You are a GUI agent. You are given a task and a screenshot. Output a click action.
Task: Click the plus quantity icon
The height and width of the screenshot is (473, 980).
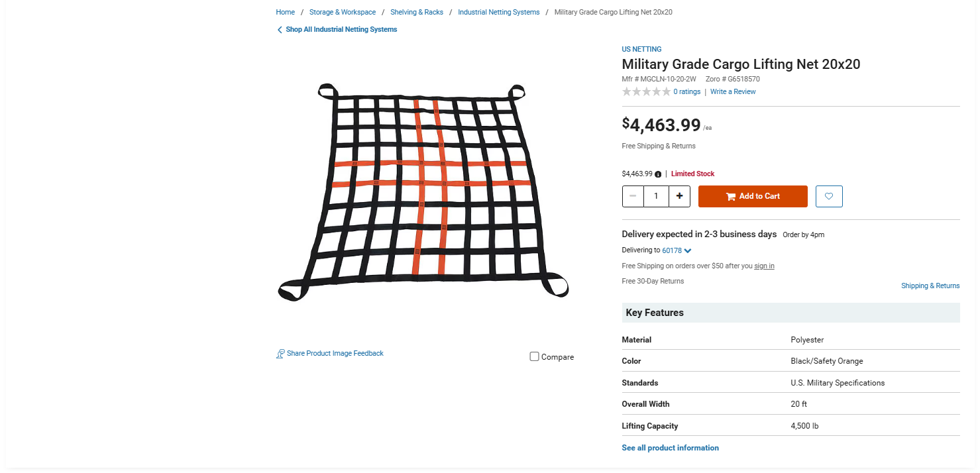(x=679, y=196)
